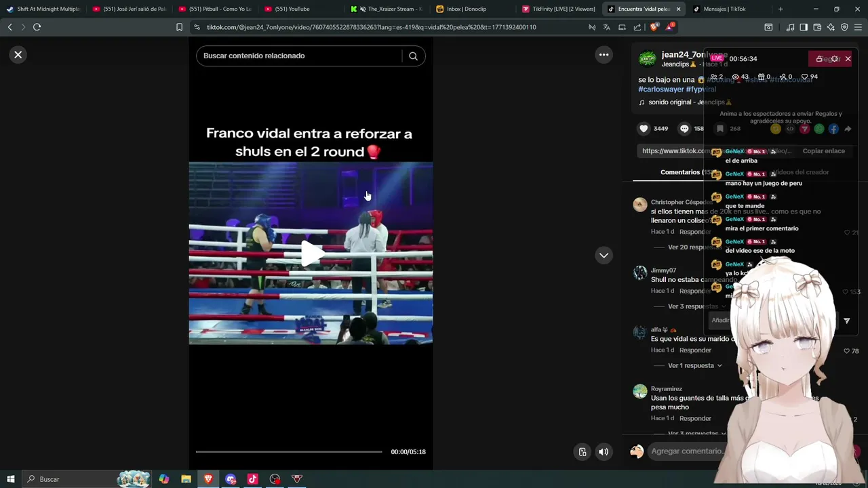This screenshot has width=868, height=488.
Task: Bookmark the video with the save icon
Action: click(x=720, y=129)
